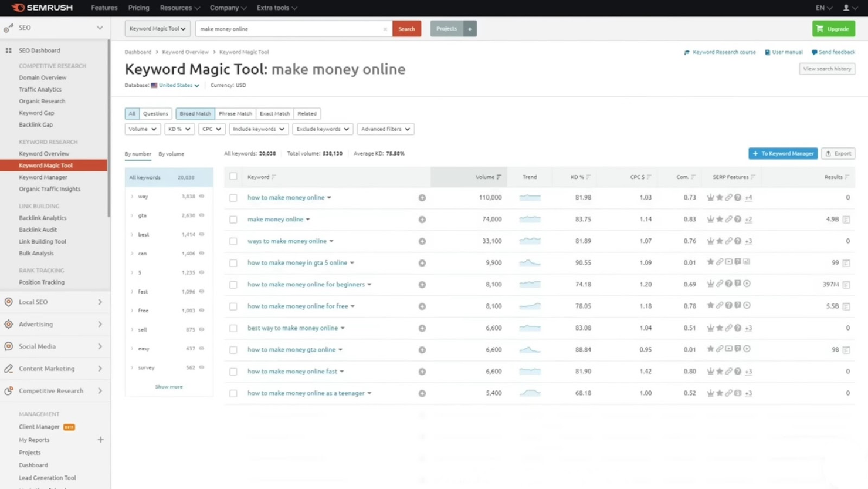Select the All keywords group row
Image resolution: width=868 pixels, height=489 pixels.
click(x=169, y=177)
